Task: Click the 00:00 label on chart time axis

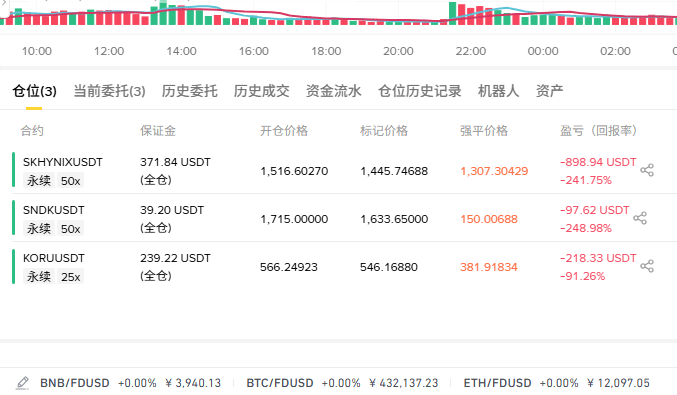Action: click(x=543, y=51)
